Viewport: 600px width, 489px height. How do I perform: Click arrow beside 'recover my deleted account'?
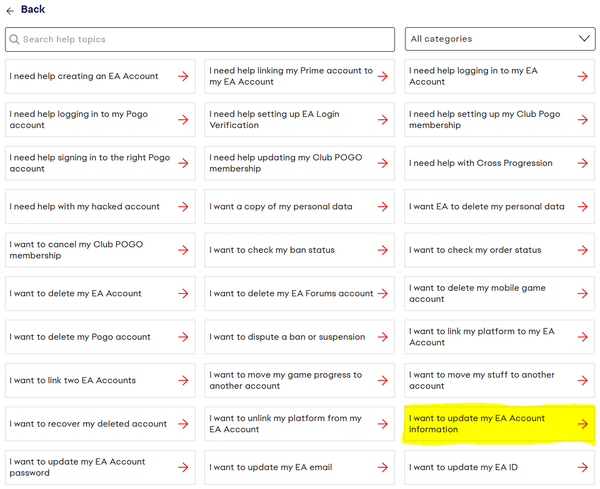click(183, 424)
